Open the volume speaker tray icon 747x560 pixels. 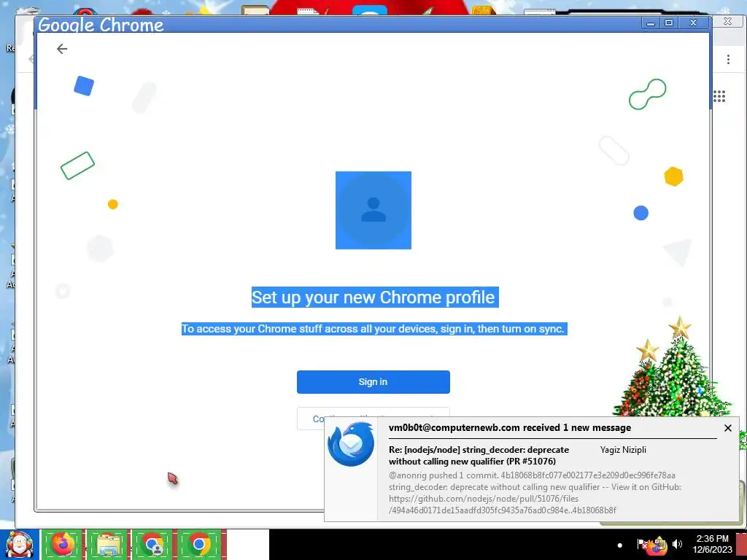pos(677,544)
